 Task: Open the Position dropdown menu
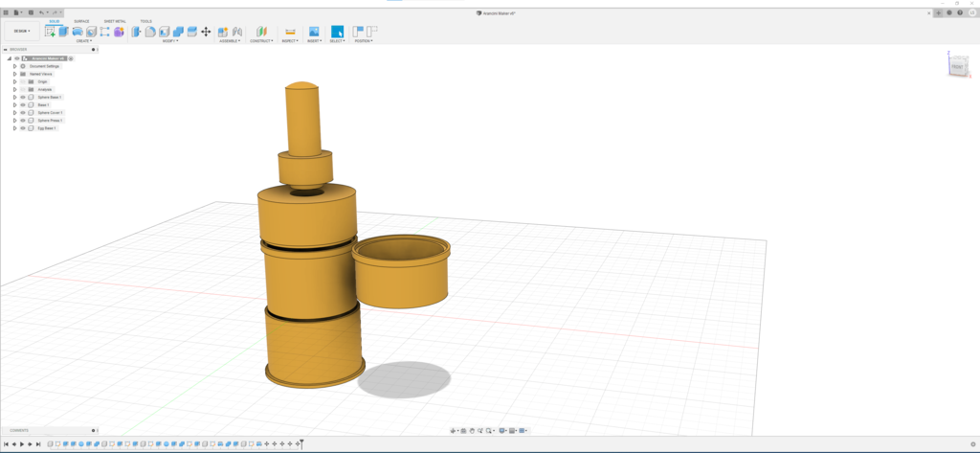coord(364,40)
